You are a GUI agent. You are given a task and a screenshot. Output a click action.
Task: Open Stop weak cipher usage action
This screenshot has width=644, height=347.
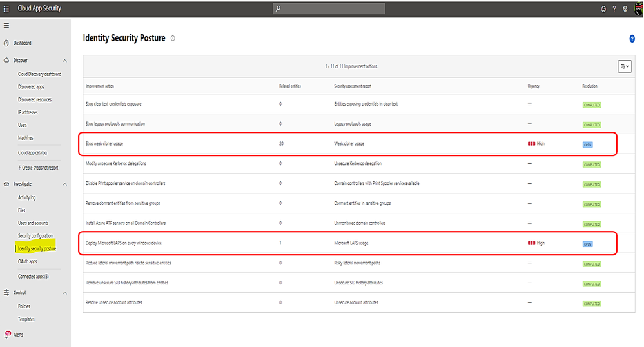pos(104,143)
